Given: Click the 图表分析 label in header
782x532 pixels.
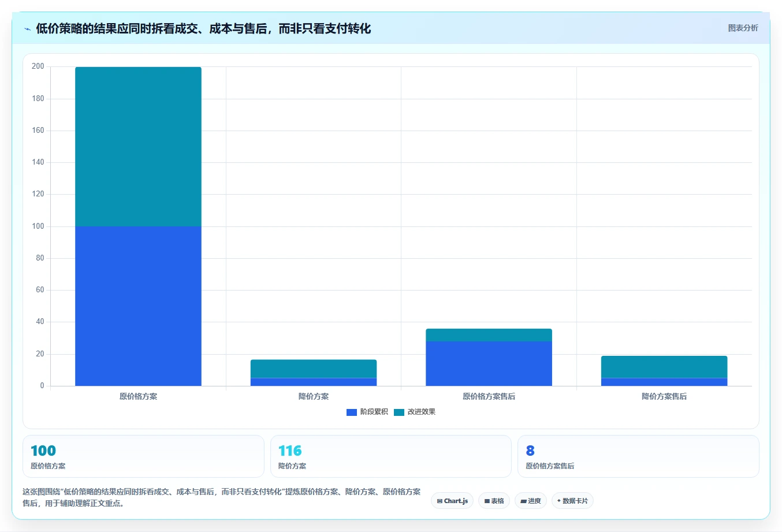Looking at the screenshot, I should [x=743, y=28].
